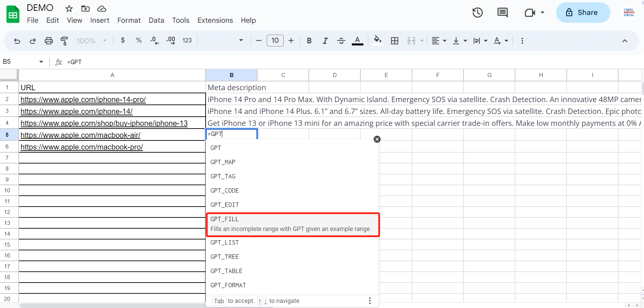
Task: Star the DEMO document
Action: (69, 8)
